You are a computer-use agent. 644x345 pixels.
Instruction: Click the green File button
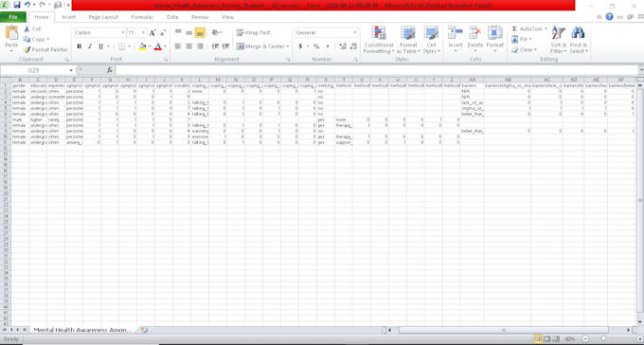13,17
